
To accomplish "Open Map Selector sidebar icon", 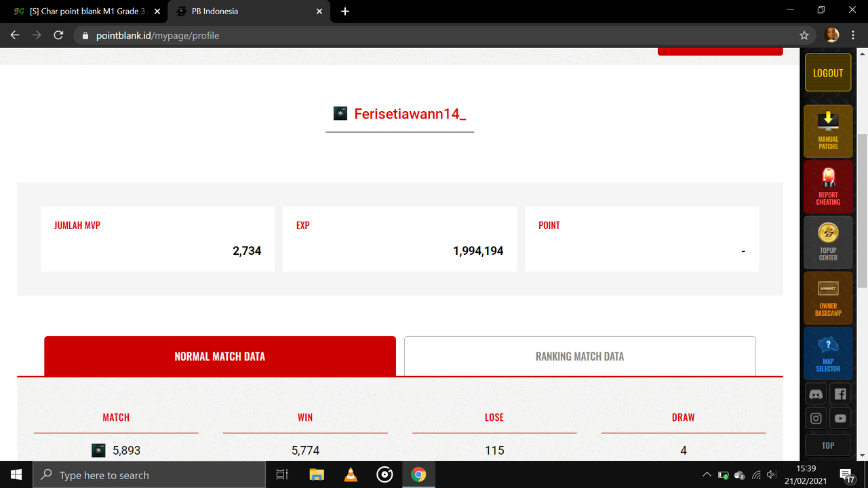I will coord(828,353).
